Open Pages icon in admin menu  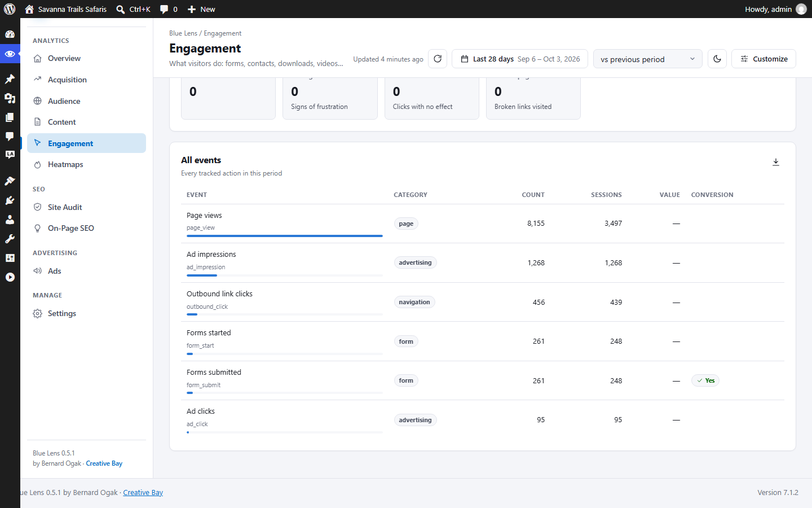(x=10, y=117)
